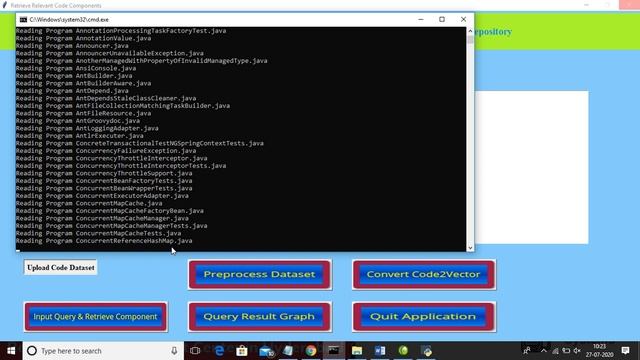Select the cmd.exe taskbar icon
This screenshot has width=640, height=360.
click(334, 351)
